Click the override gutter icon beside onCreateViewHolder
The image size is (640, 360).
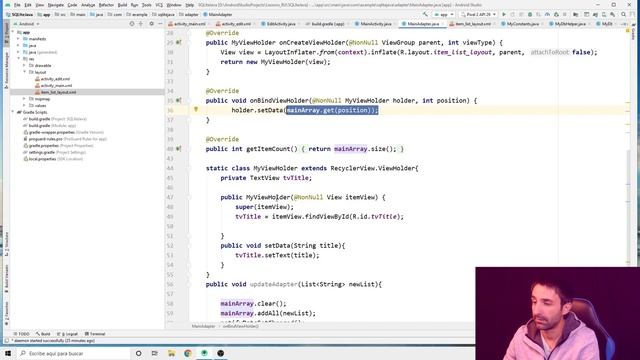point(178,42)
